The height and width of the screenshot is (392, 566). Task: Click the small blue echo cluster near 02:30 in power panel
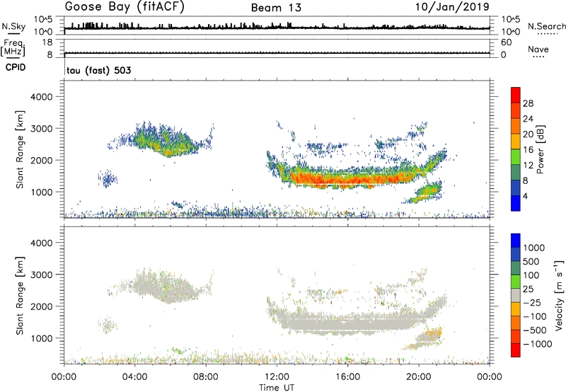point(108,178)
